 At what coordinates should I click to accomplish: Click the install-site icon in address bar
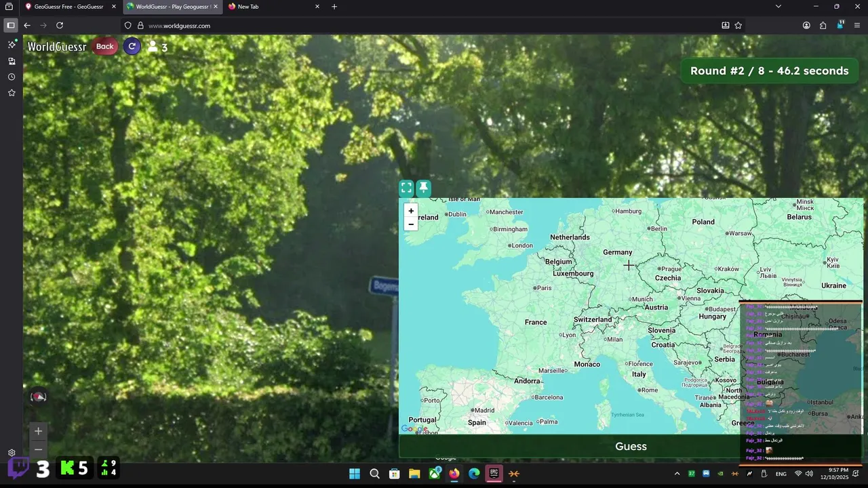[x=726, y=25]
